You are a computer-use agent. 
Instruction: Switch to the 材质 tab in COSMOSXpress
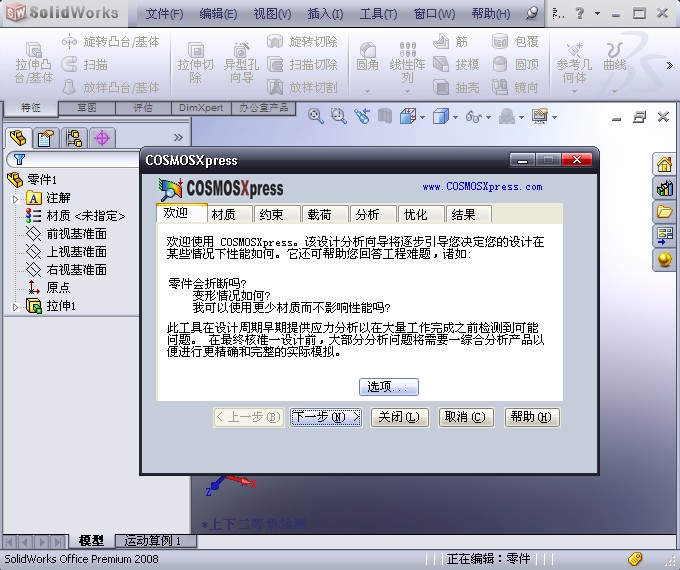(228, 214)
